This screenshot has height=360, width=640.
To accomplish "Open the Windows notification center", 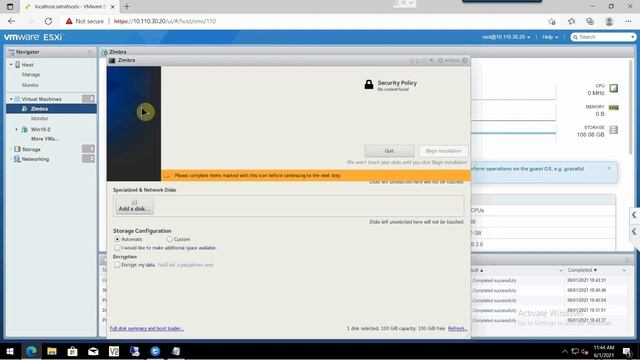I will click(x=627, y=351).
